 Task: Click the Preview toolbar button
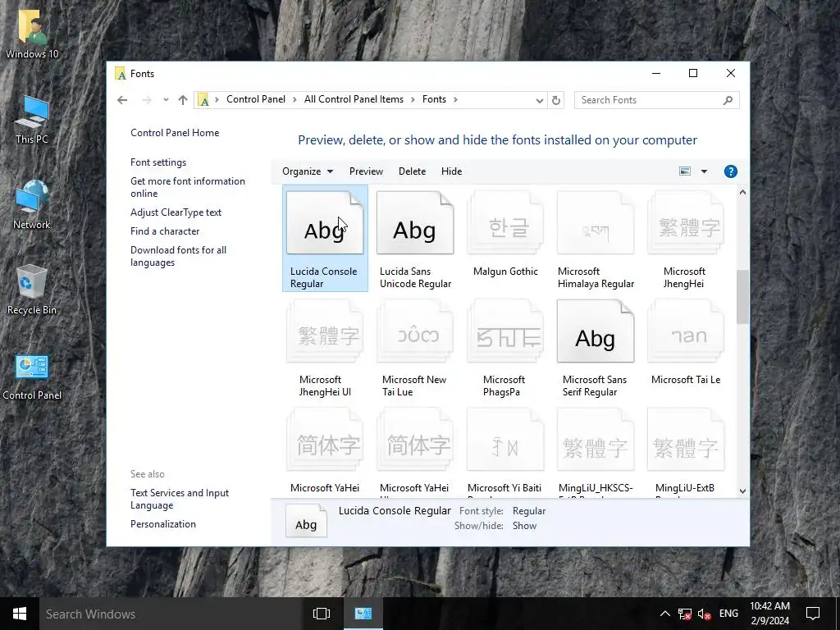(366, 171)
